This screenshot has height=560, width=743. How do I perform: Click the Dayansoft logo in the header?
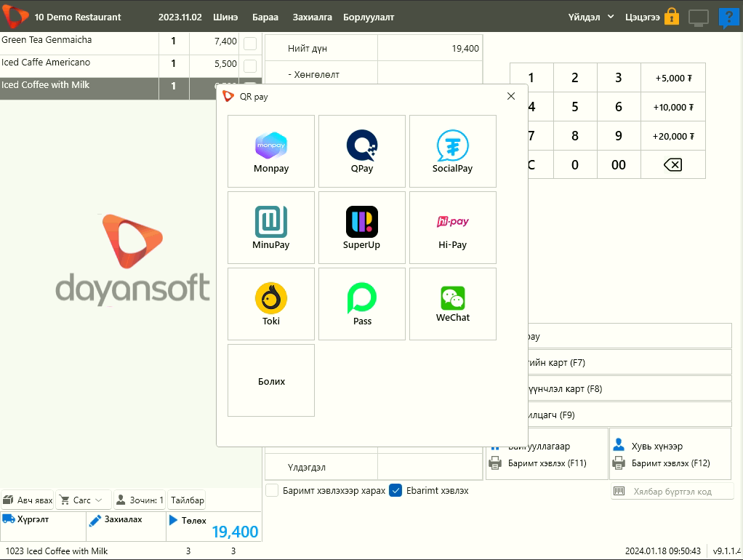coord(15,16)
